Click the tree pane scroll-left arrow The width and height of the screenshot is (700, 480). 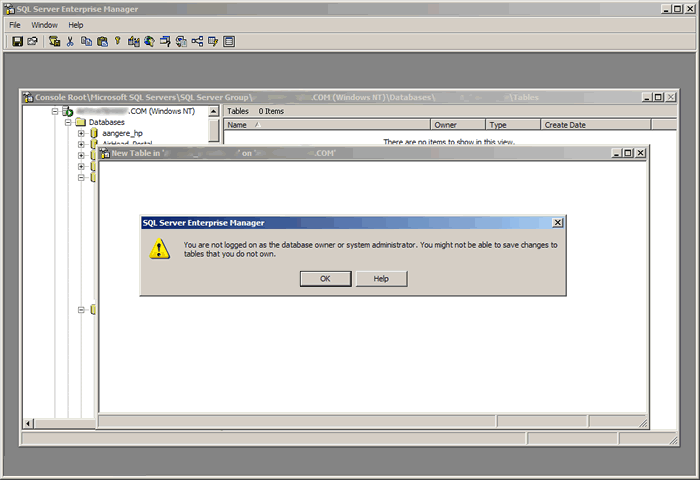tap(29, 423)
